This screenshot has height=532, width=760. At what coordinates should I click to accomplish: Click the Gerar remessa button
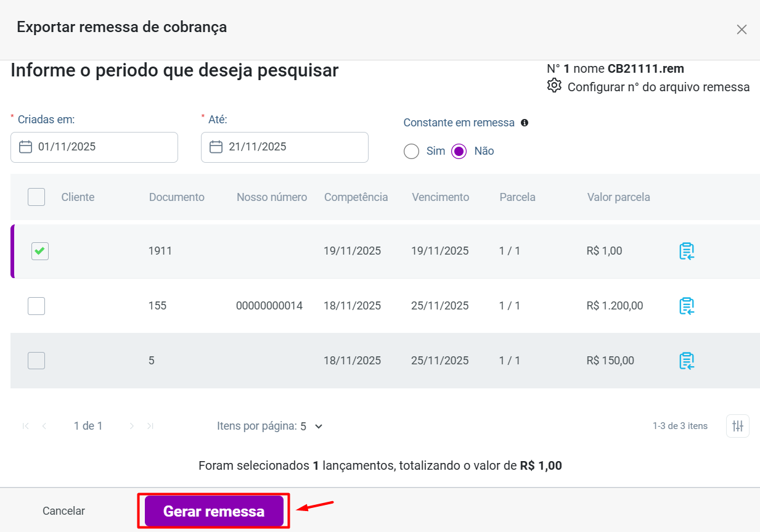[x=214, y=511]
